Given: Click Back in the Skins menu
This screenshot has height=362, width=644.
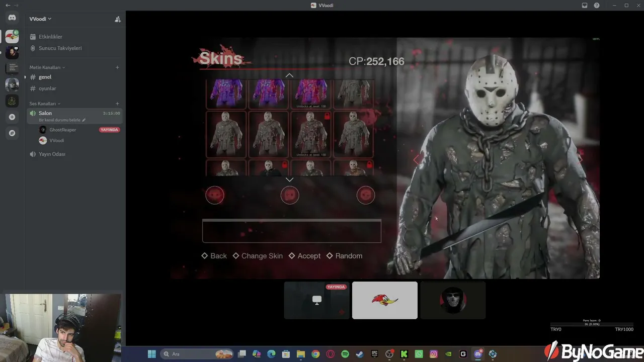Looking at the screenshot, I should 214,256.
